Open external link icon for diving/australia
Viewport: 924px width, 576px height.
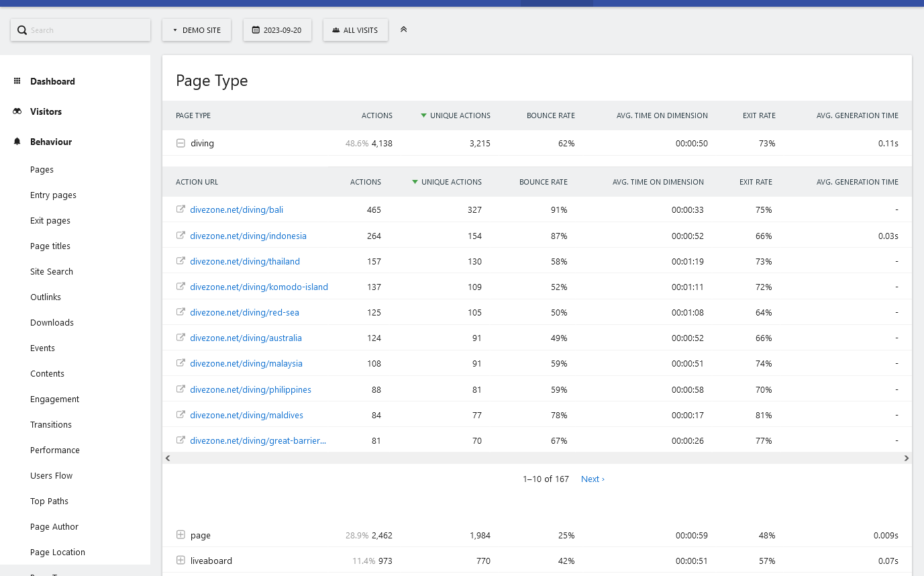point(181,338)
